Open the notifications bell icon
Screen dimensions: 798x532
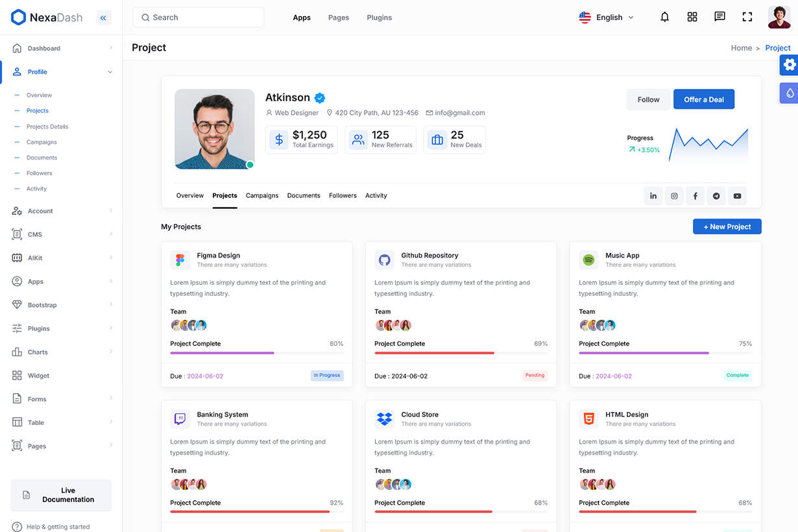(664, 18)
